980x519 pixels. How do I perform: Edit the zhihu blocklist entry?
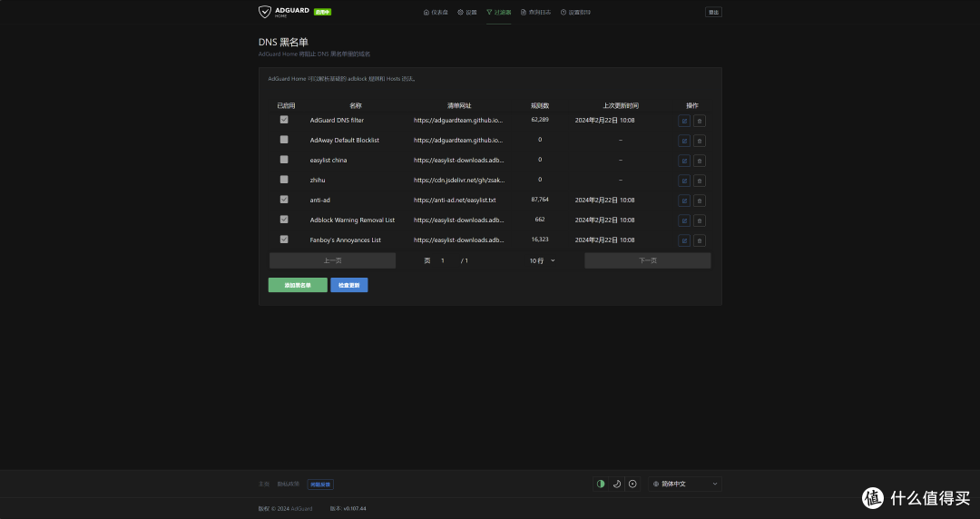click(684, 181)
